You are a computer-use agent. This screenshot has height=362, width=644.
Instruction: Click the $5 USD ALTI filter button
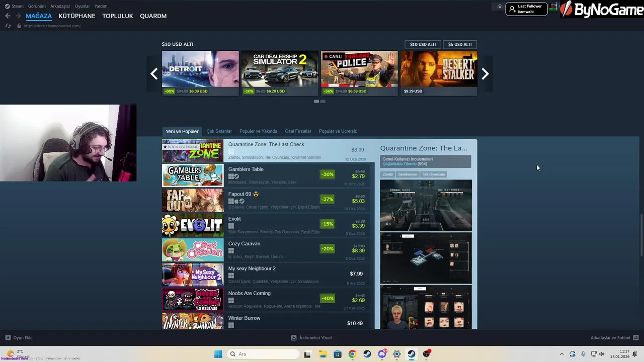(x=460, y=44)
